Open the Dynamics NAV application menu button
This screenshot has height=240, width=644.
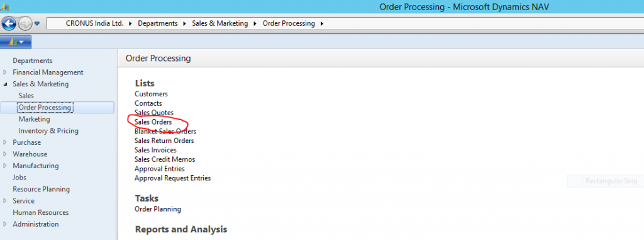click(16, 42)
